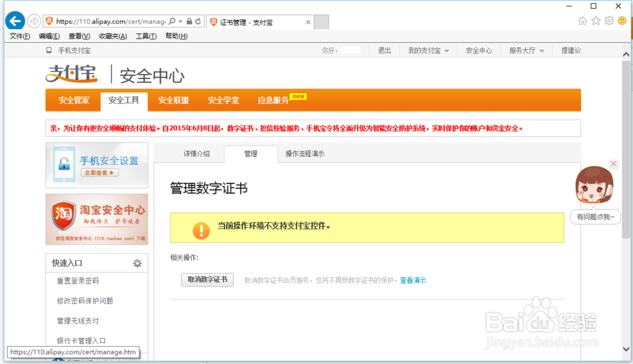Open the 帮助(H) menu
The width and height of the screenshot is (633, 364).
(177, 36)
